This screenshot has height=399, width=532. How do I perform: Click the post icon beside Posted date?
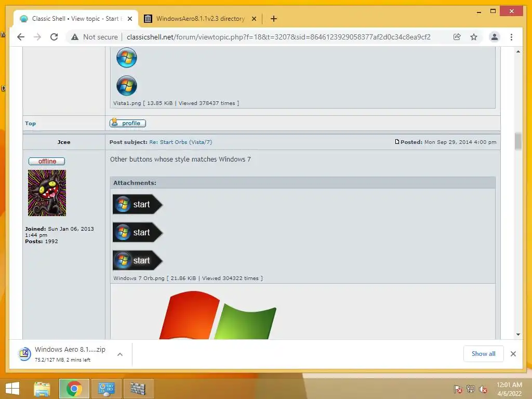[x=397, y=141]
